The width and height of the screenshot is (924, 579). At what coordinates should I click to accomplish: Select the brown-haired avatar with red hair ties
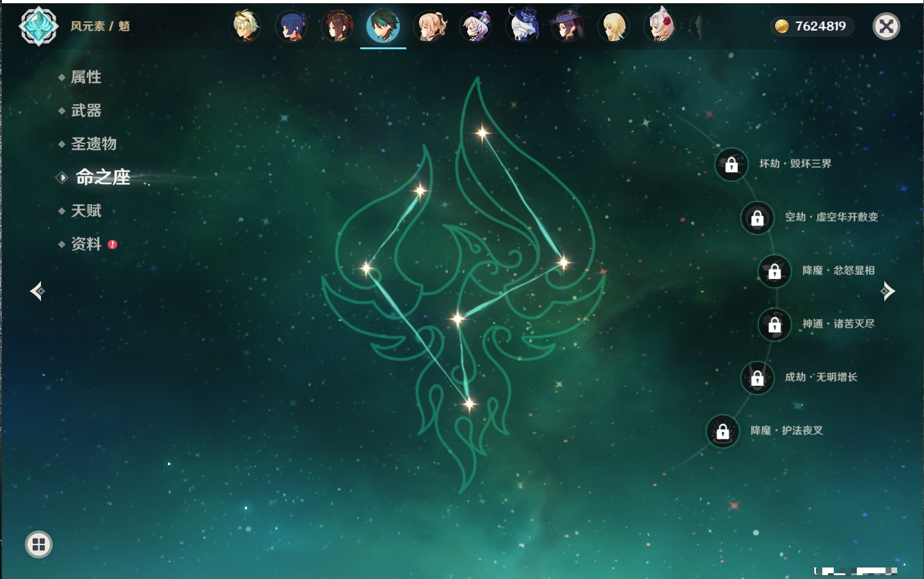point(338,26)
